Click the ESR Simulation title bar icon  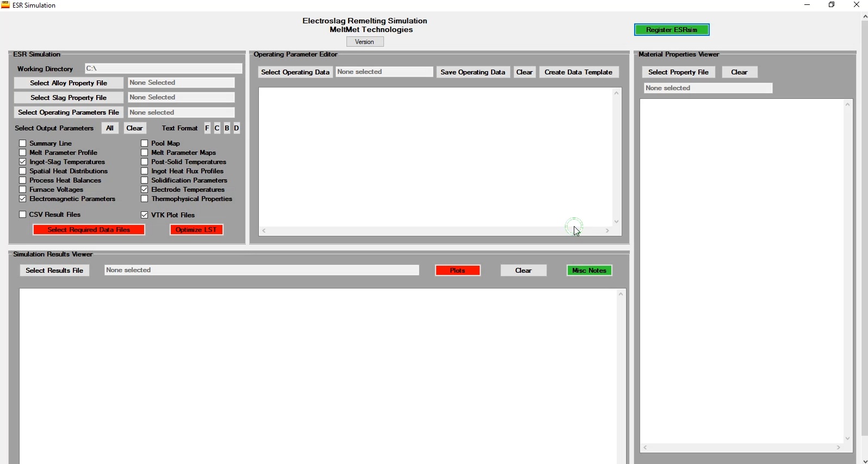pos(5,5)
